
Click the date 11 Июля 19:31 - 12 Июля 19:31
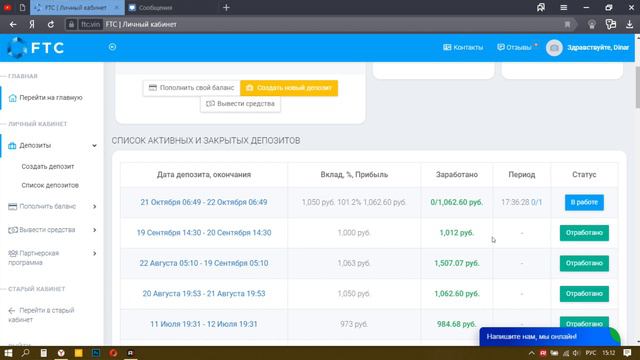(204, 324)
